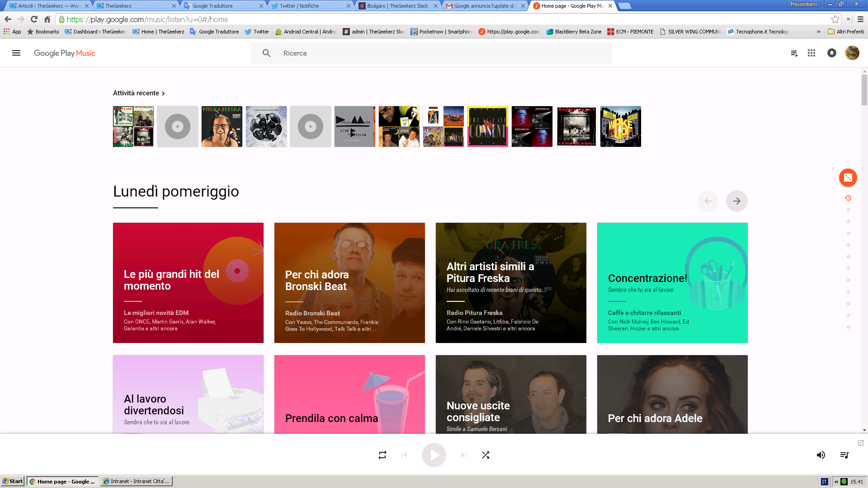Bookmark page with star icon
Viewport: 868px width, 488px height.
click(835, 19)
